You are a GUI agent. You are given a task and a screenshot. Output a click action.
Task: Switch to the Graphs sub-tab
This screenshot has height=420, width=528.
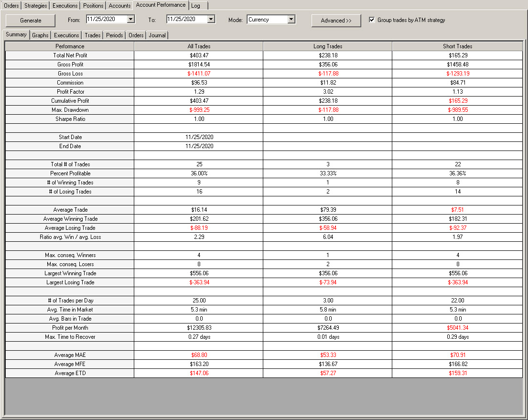click(x=40, y=35)
